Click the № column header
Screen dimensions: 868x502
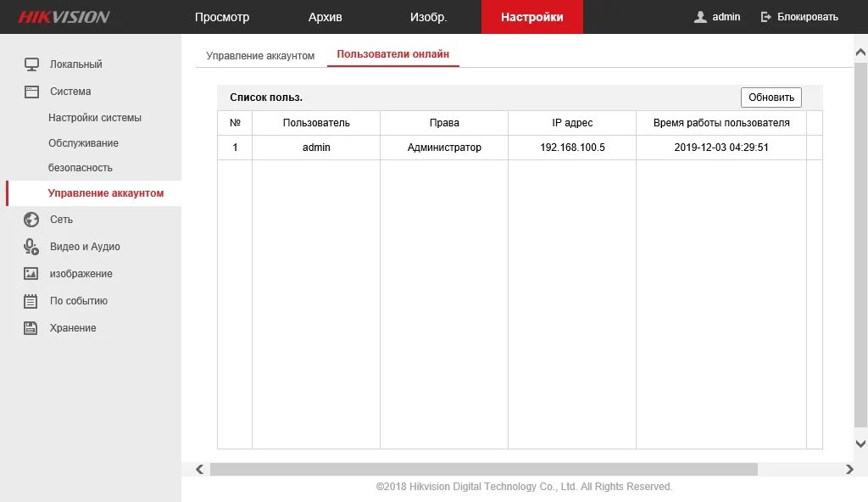pos(235,123)
